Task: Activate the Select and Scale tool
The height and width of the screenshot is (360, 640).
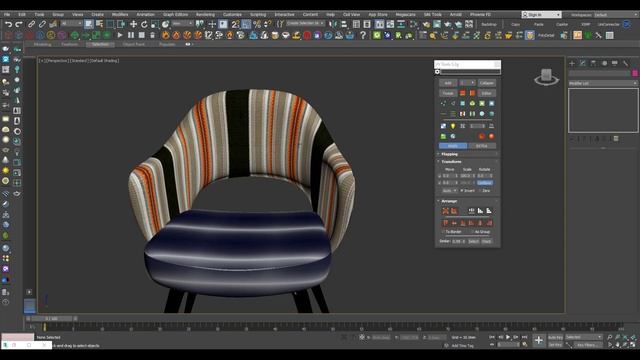Action: (155, 24)
